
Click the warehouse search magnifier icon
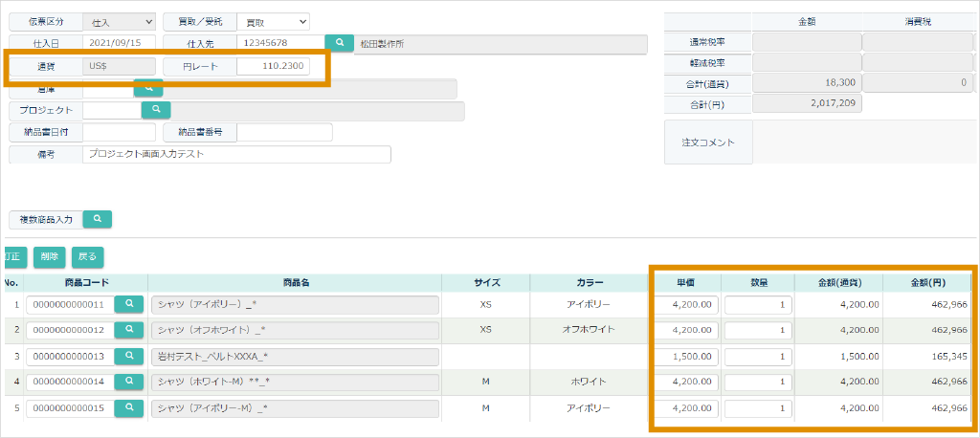148,88
